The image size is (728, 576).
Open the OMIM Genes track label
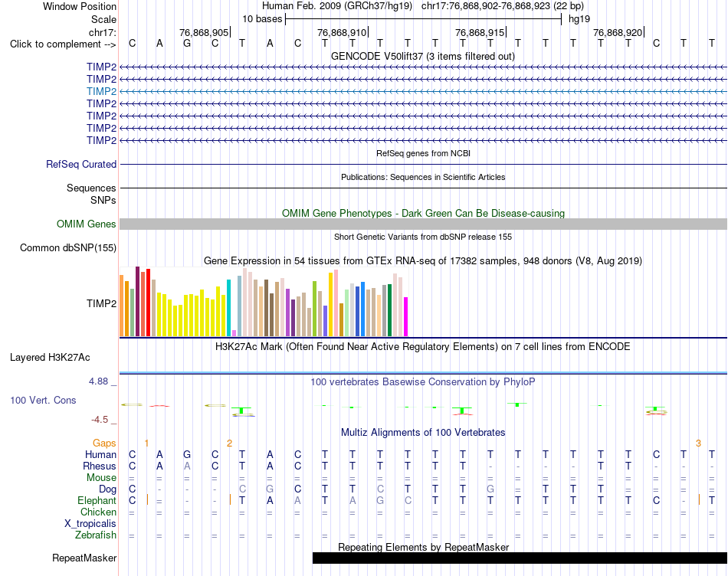click(x=87, y=224)
